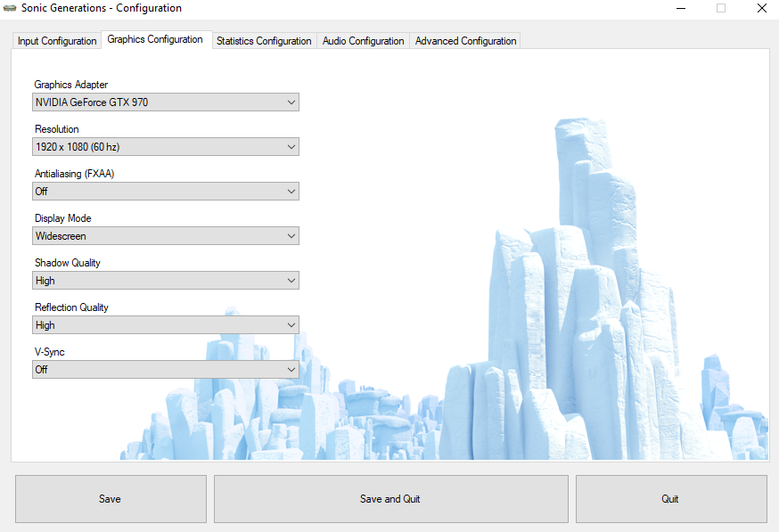The width and height of the screenshot is (779, 532).
Task: Click the Quit button
Action: tap(671, 499)
